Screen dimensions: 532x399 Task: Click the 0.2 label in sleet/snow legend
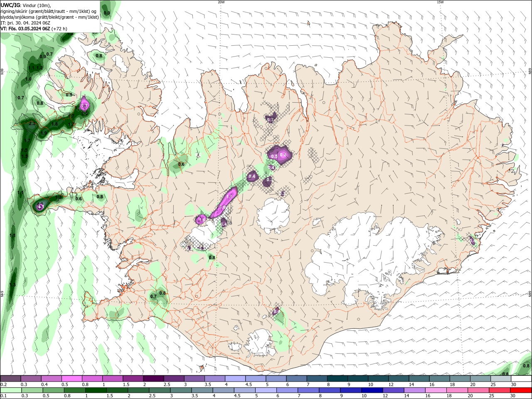coord(3,384)
